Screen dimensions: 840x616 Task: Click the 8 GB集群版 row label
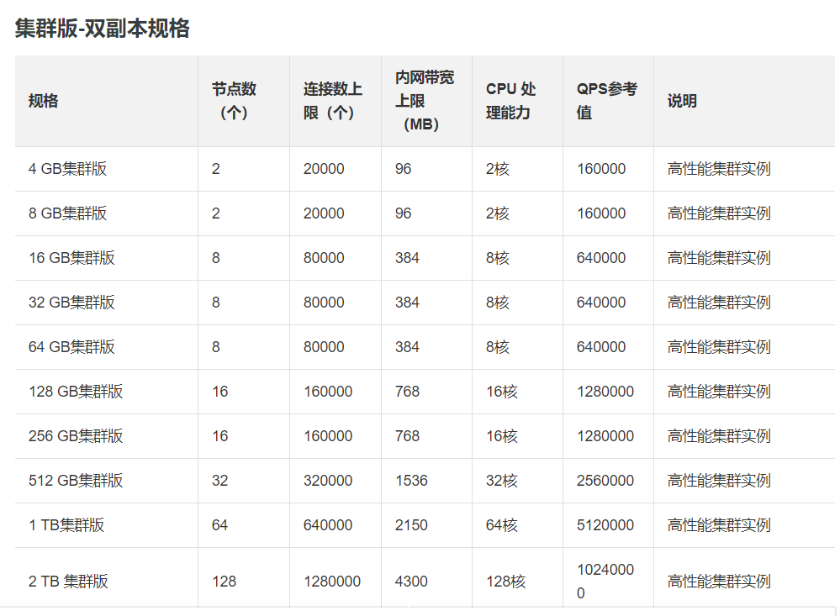(x=67, y=213)
